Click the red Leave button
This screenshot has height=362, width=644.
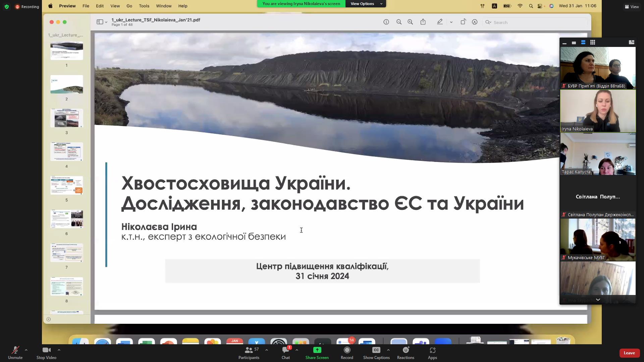coord(629,353)
